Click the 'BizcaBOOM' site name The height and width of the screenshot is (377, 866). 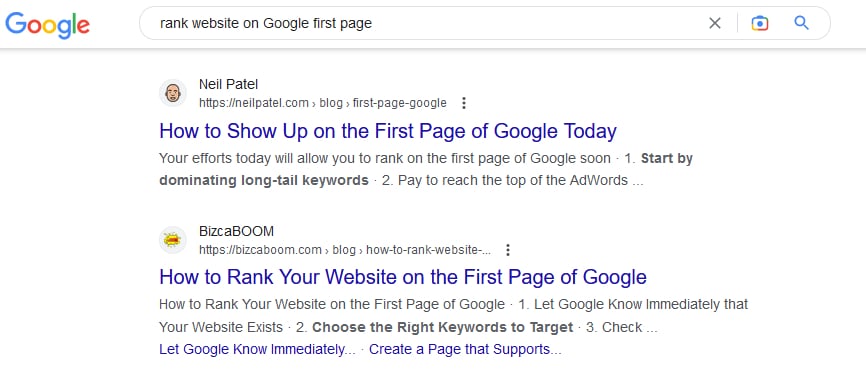tap(236, 231)
